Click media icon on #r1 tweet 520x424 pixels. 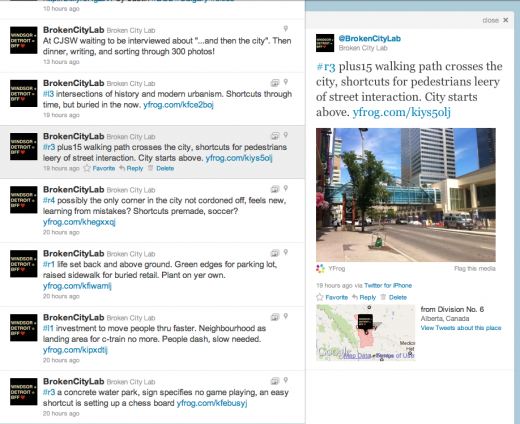[x=275, y=253]
